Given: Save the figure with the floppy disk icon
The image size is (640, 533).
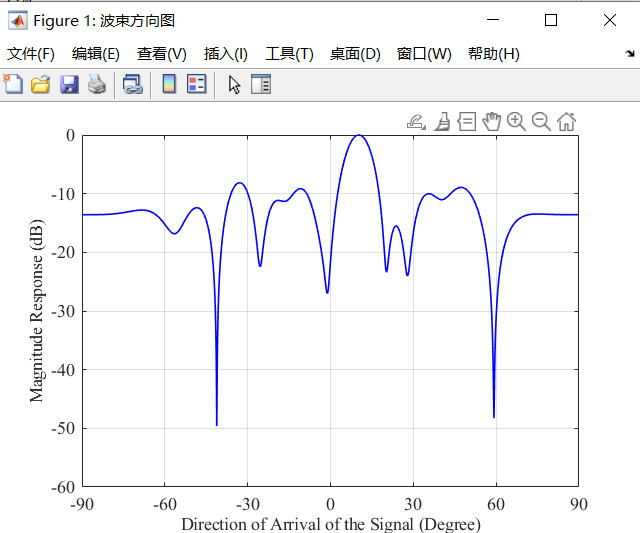Looking at the screenshot, I should pyautogui.click(x=69, y=84).
